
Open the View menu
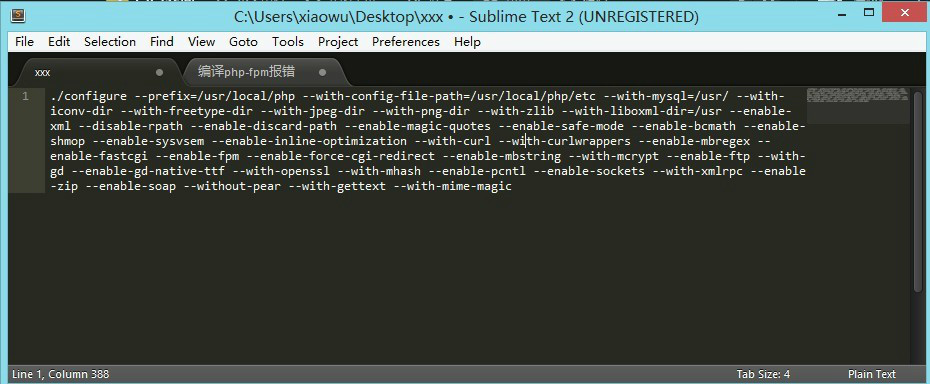[201, 42]
